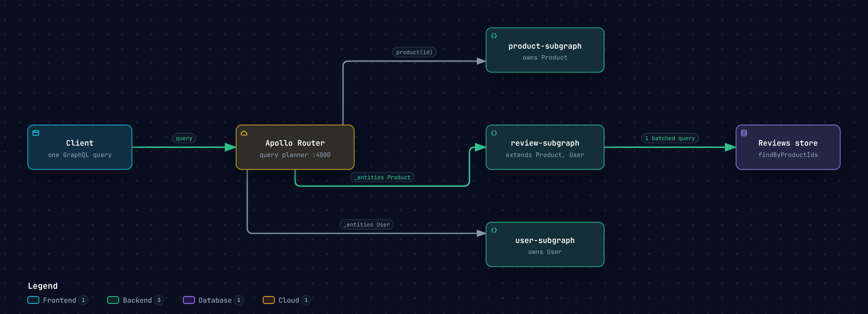868x314 pixels.
Task: Click 'owns Product' subtitle text
Action: (x=545, y=58)
